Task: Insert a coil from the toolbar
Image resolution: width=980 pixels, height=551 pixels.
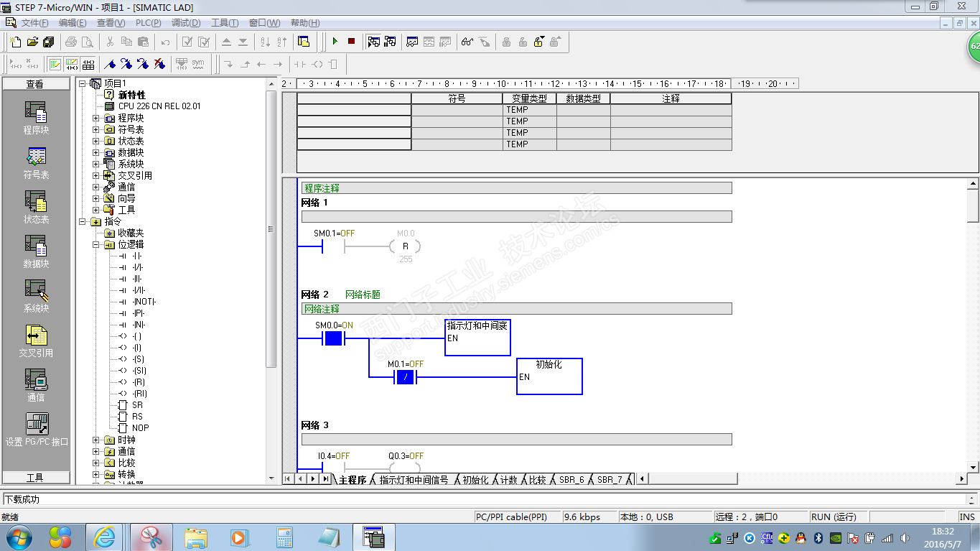Action: pos(317,64)
